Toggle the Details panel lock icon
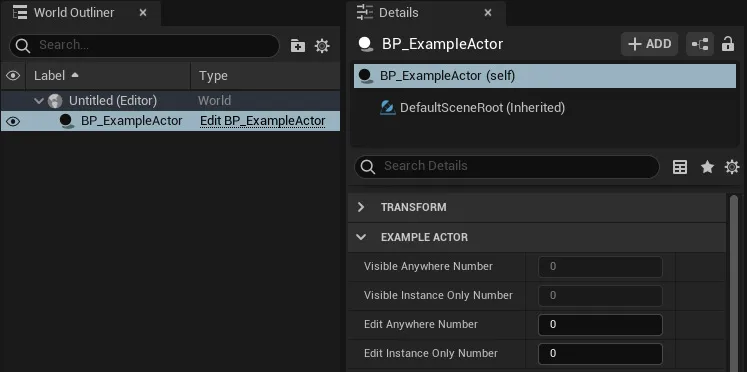Screen dimensions: 747x372 (x=727, y=44)
